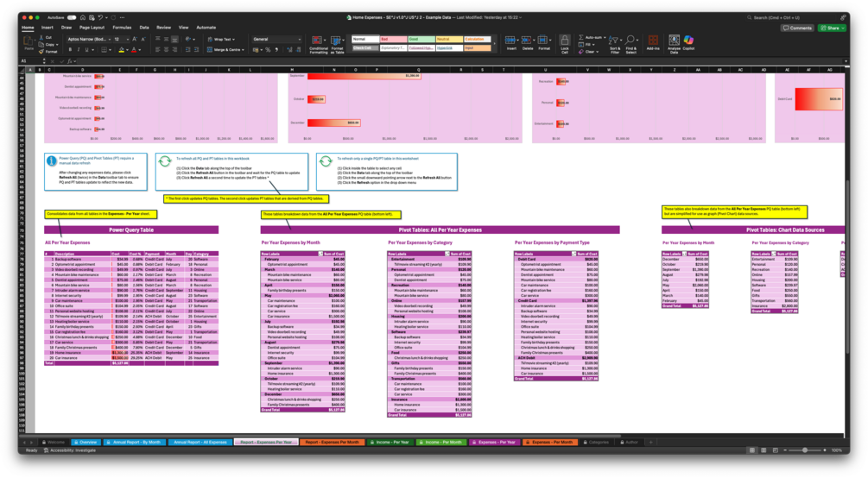Decrease font size with smaller A icon
The image size is (868, 478).
click(143, 40)
